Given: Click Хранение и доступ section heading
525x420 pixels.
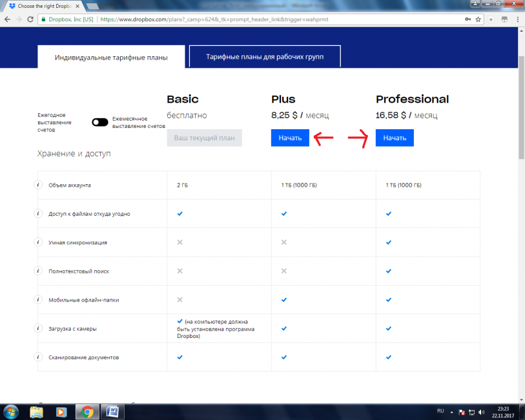Looking at the screenshot, I should coord(74,153).
